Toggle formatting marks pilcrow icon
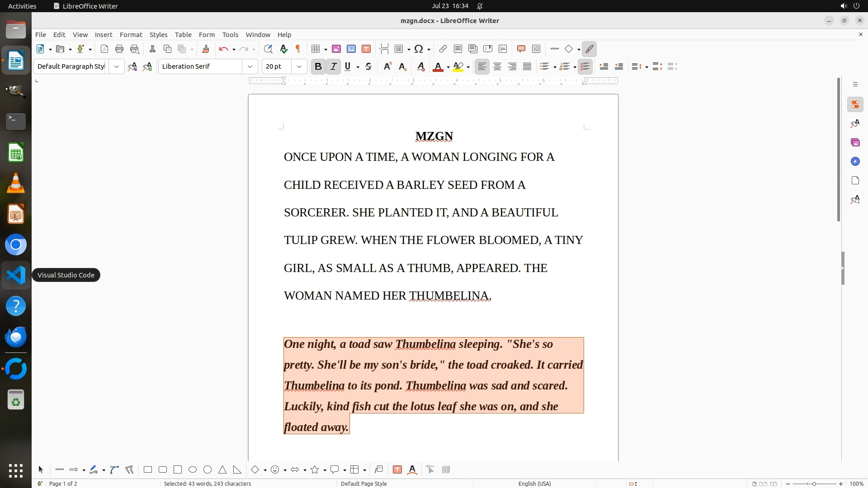 (298, 49)
